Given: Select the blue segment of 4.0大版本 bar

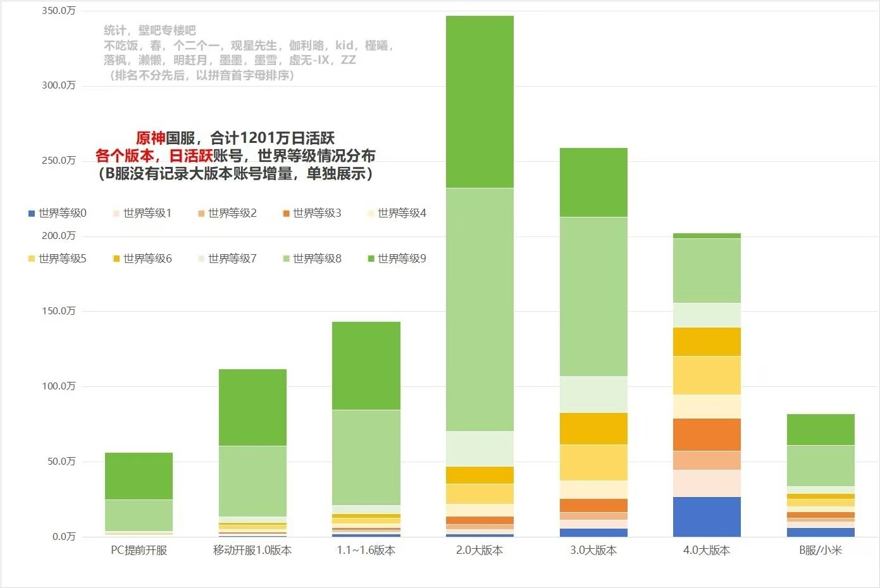Looking at the screenshot, I should pyautogui.click(x=707, y=517).
